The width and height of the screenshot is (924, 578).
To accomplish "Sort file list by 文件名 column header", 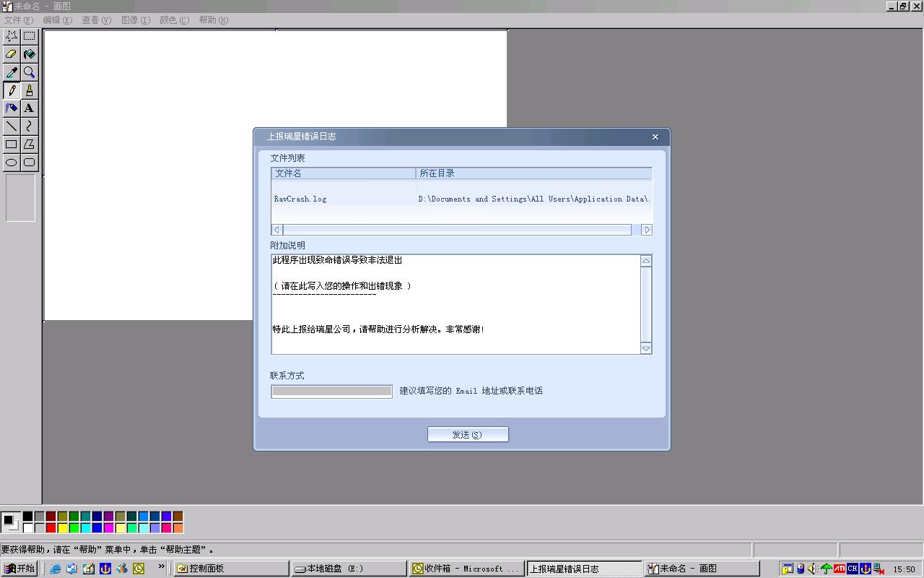I will coord(344,173).
